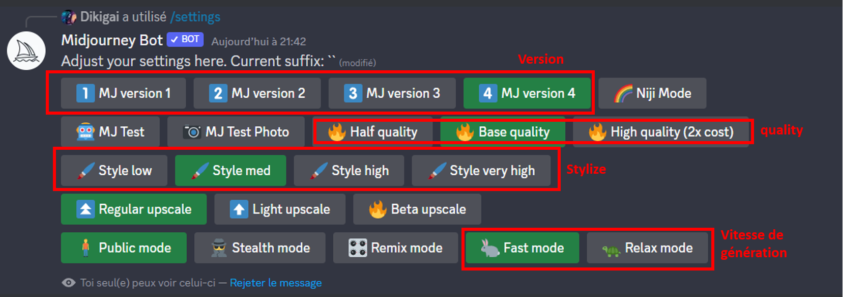The width and height of the screenshot is (868, 297).
Task: Click Rejeter le message link
Action: click(x=276, y=282)
